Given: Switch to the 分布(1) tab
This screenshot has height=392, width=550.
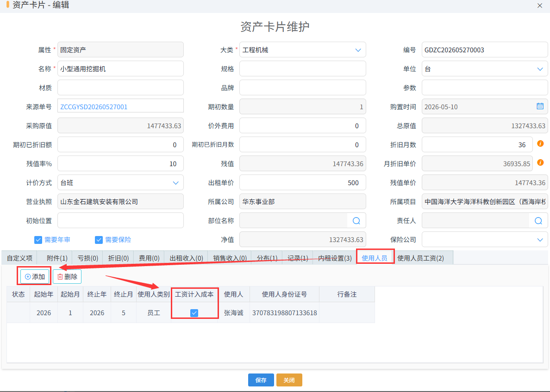Looking at the screenshot, I should pyautogui.click(x=267, y=258).
